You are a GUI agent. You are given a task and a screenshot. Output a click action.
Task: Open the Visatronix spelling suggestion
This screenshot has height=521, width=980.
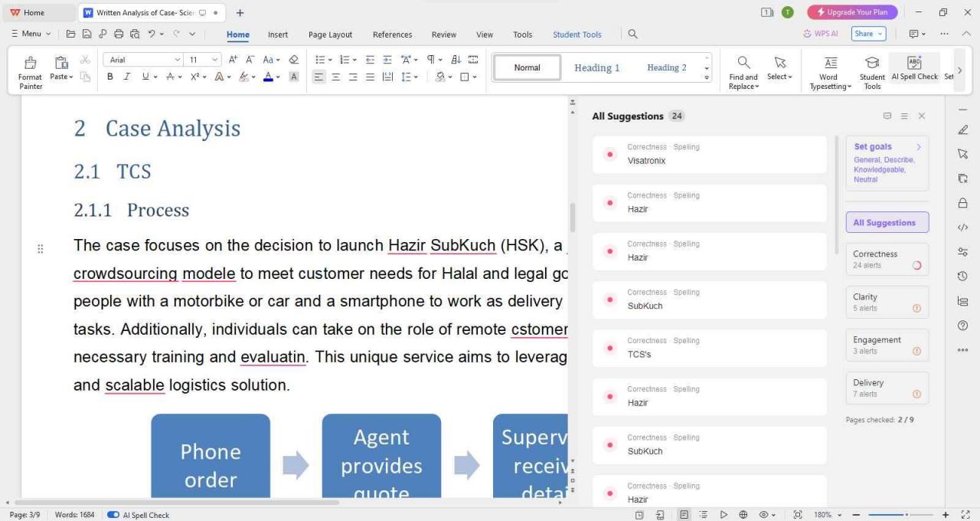coord(709,155)
